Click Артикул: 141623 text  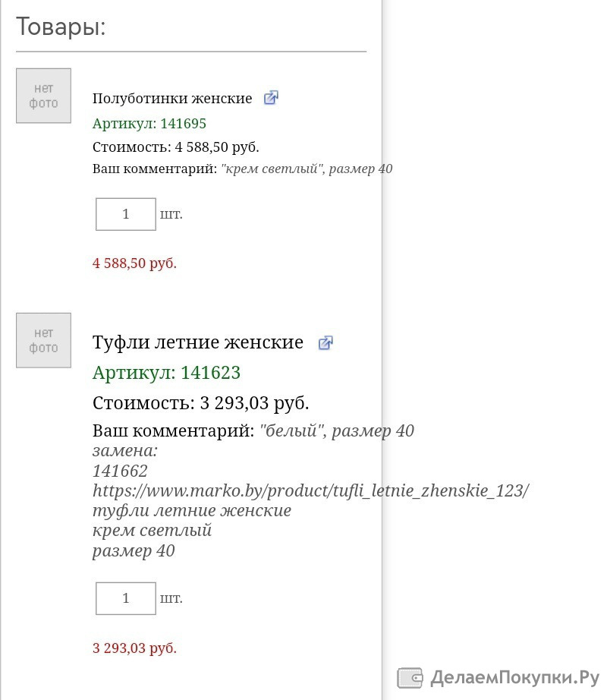(166, 373)
